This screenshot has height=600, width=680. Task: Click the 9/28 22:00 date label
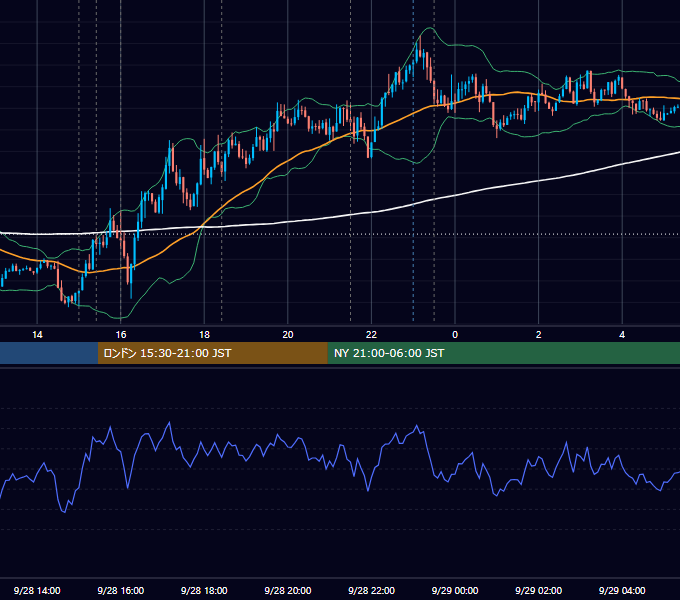pos(372,590)
